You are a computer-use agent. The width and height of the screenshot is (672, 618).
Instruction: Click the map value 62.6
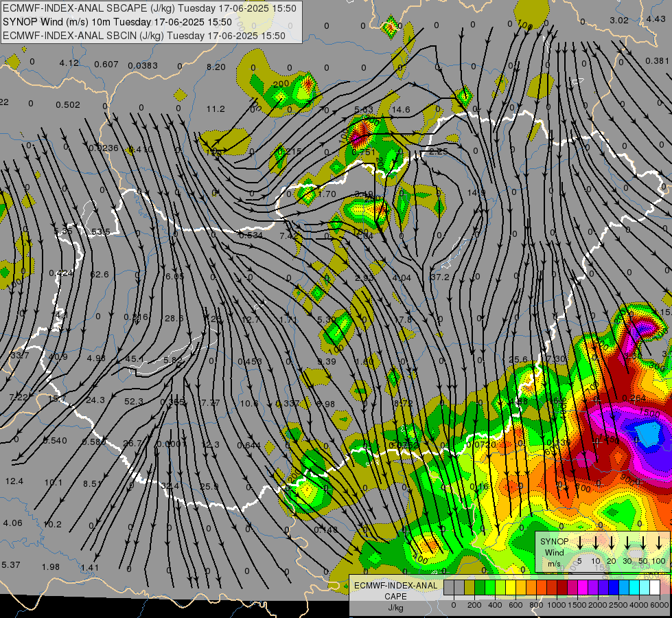coord(100,275)
